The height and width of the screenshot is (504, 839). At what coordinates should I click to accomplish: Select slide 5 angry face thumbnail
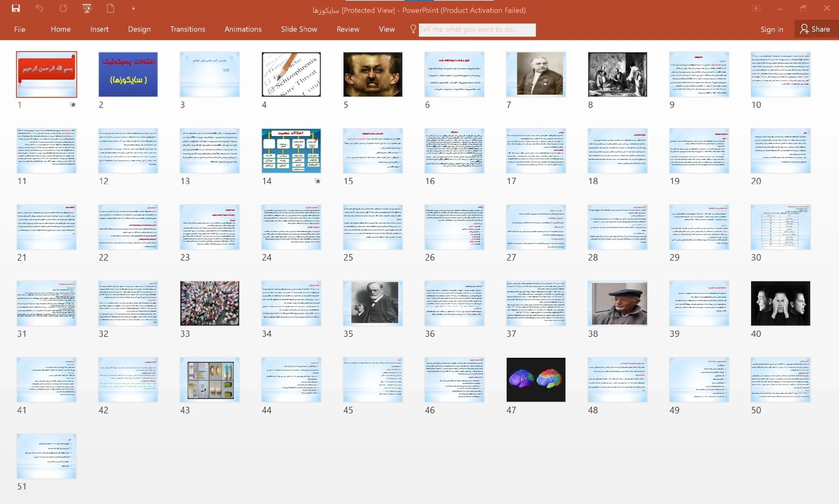[373, 74]
